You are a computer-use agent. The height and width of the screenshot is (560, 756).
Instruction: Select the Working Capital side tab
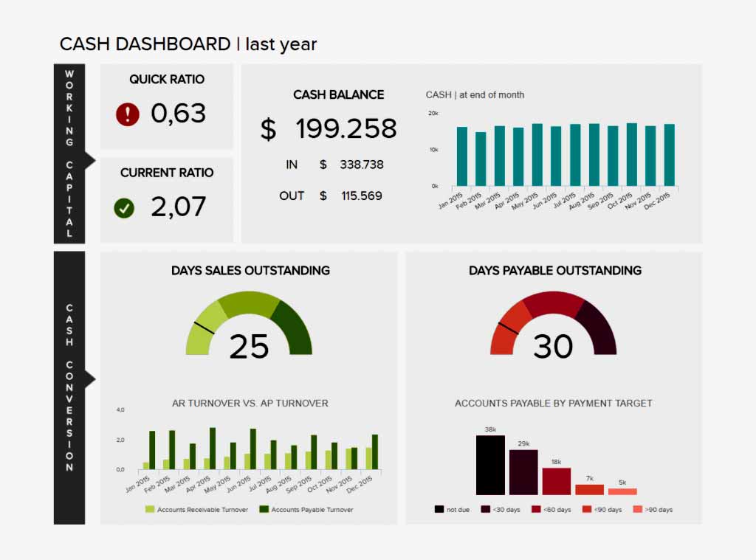click(x=69, y=153)
